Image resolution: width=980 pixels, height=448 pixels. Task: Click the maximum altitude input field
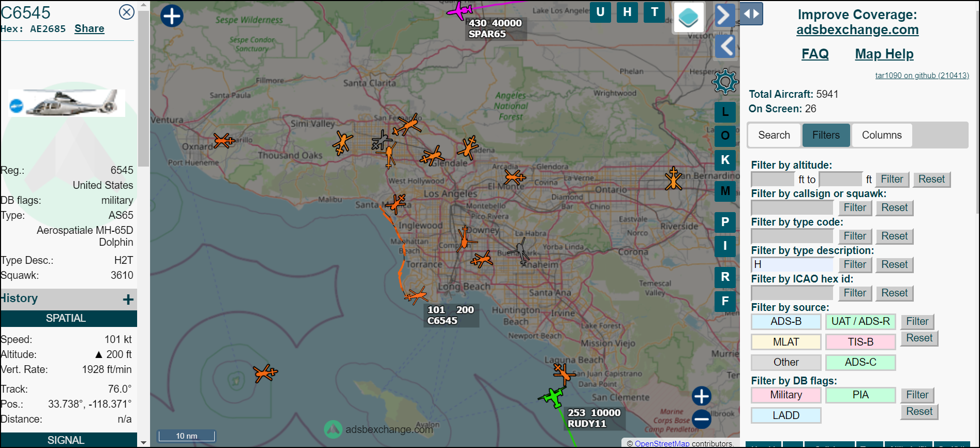point(841,179)
